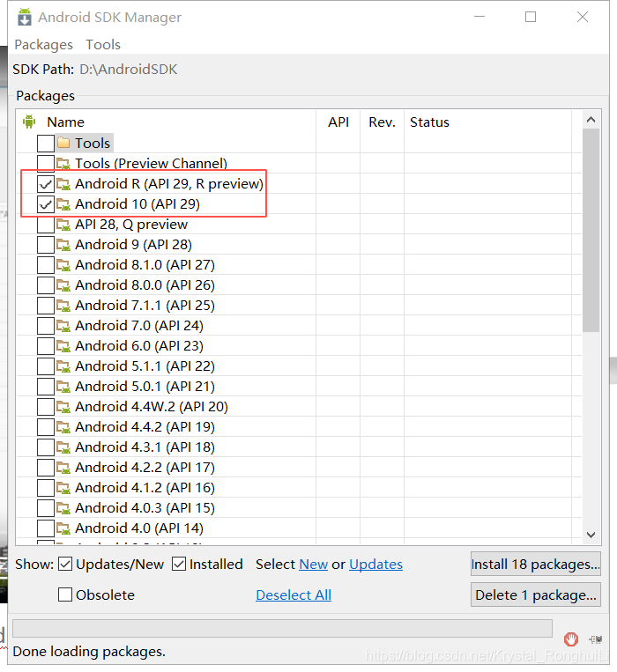617x672 pixels.
Task: Check the Tools package checkbox
Action: pyautogui.click(x=46, y=144)
